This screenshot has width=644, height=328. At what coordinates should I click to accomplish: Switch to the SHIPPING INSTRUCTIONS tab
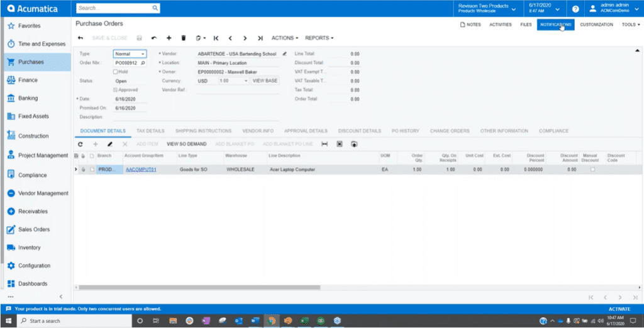(x=203, y=131)
